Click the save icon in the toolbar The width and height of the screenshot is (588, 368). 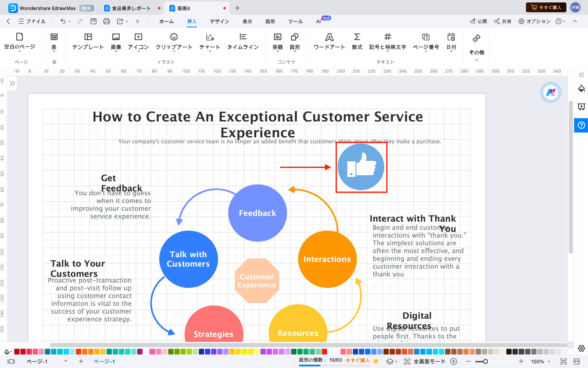94,21
